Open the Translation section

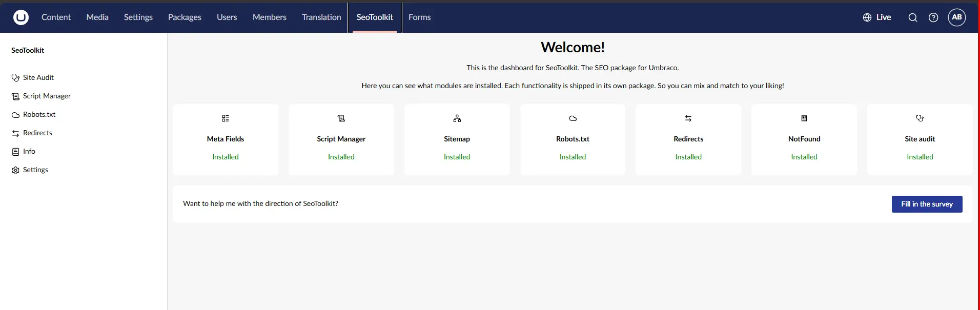point(321,17)
